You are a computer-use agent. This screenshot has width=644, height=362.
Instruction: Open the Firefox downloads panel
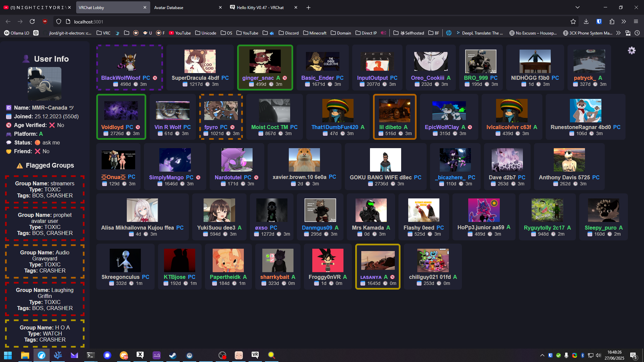pos(586,21)
